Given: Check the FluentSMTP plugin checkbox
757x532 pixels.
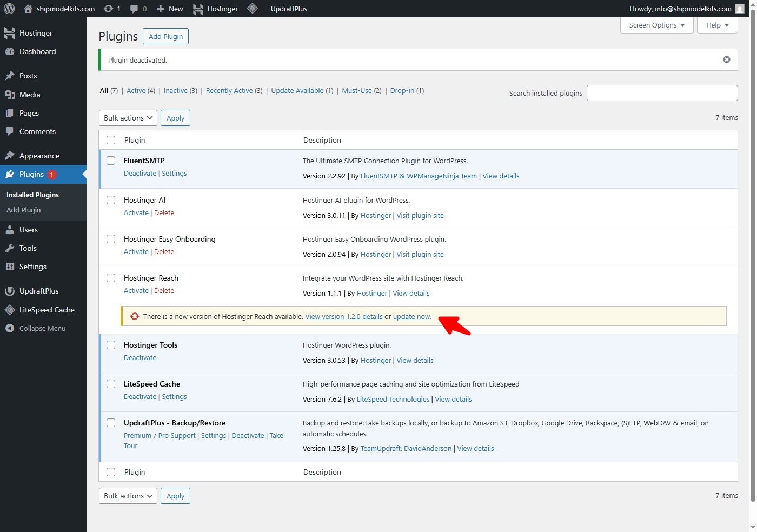Looking at the screenshot, I should pos(111,161).
